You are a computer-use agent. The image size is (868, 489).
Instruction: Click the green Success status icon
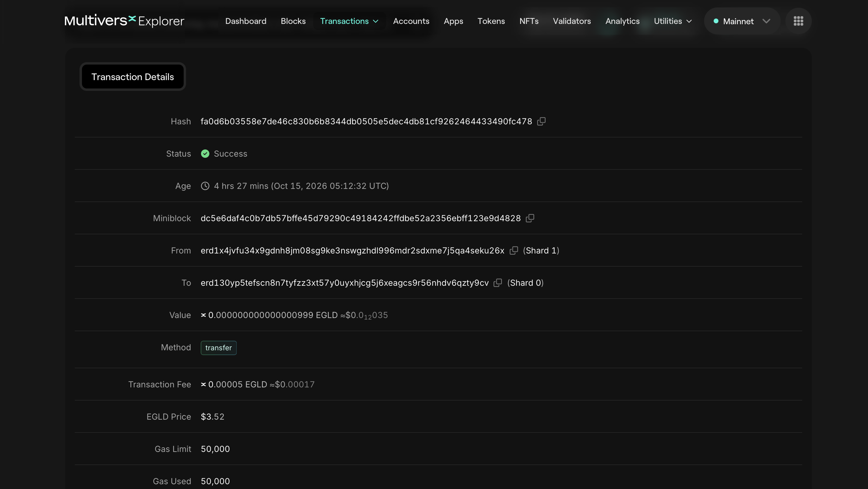coord(205,154)
